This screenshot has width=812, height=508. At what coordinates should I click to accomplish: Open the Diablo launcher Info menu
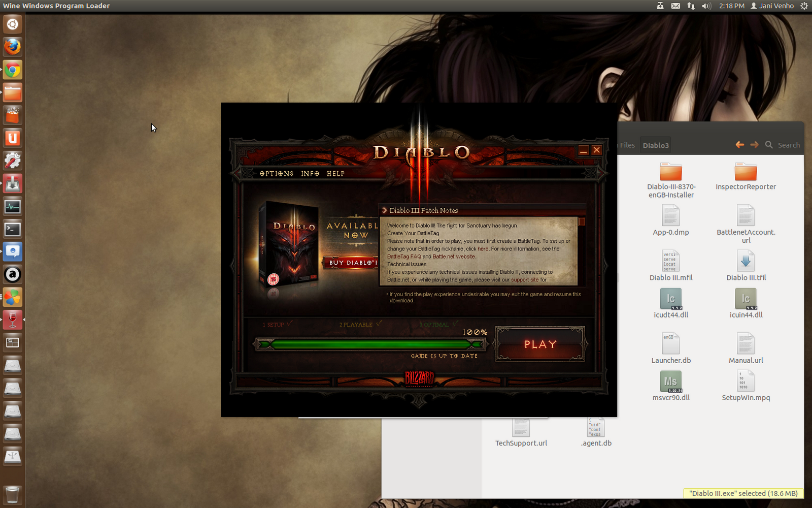[310, 174]
